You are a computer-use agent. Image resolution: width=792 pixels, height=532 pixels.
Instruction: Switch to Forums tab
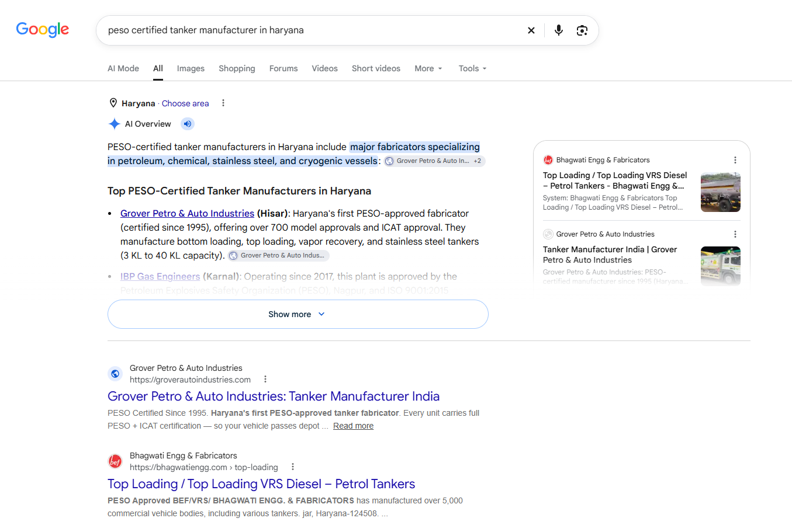click(x=283, y=68)
